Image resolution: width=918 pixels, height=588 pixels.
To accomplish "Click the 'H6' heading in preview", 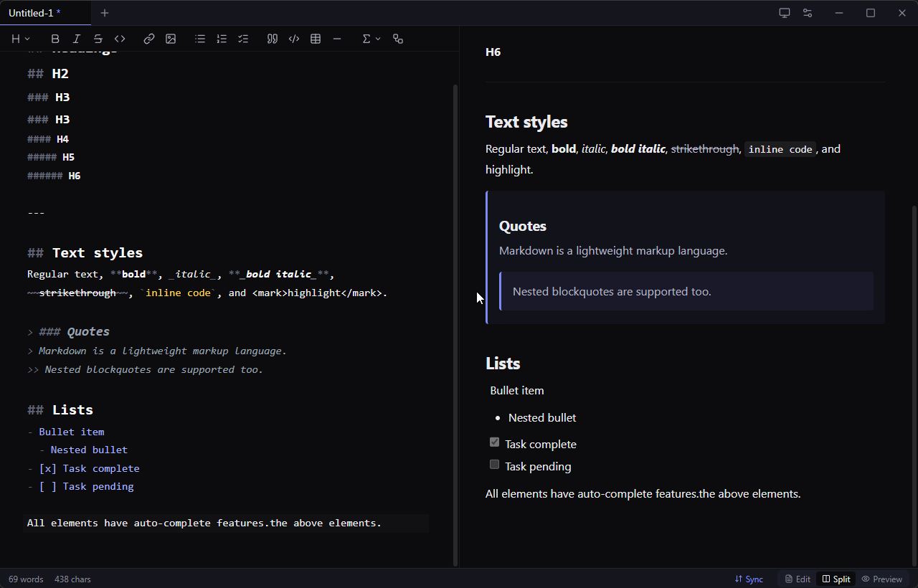I will (x=493, y=52).
